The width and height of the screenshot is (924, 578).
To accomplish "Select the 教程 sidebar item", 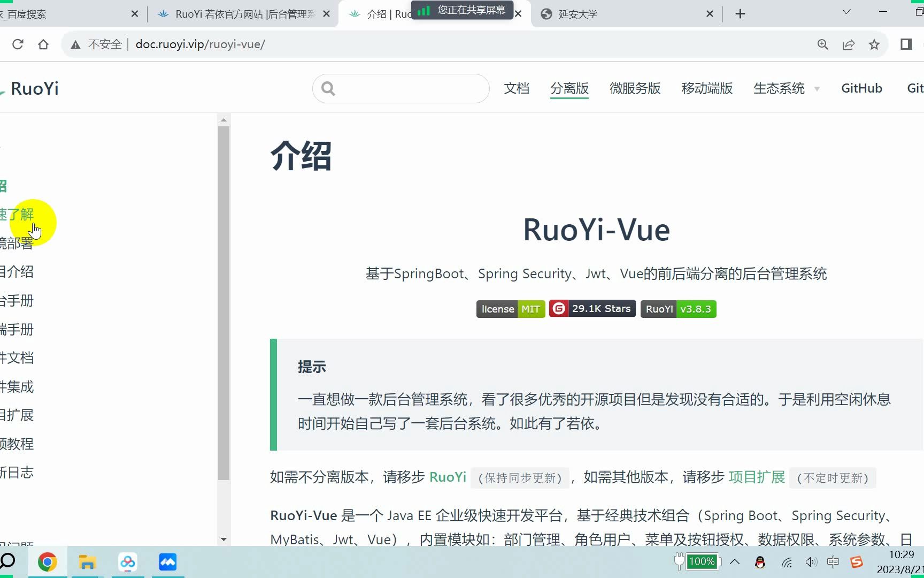I will pos(17,444).
